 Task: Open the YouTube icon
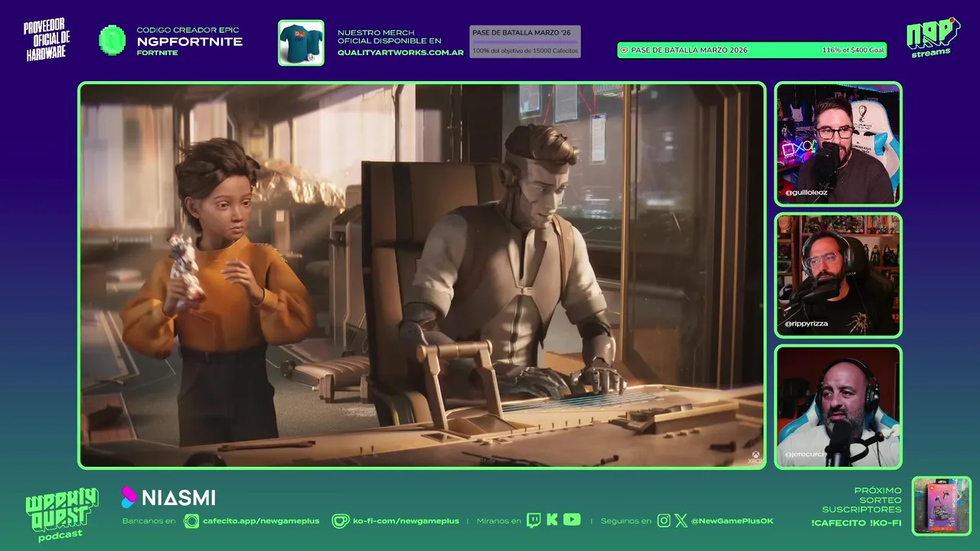[572, 520]
